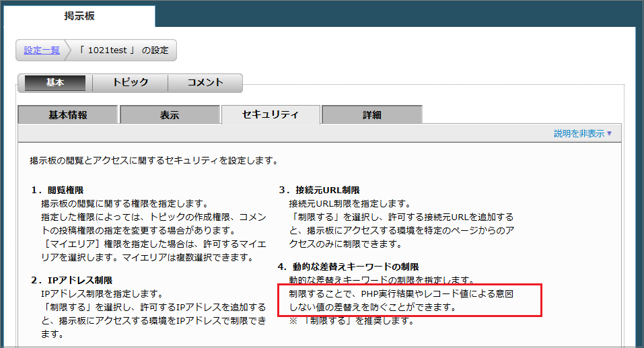Switch to the 基本 tab
Screen dimensions: 644x348
click(x=55, y=83)
